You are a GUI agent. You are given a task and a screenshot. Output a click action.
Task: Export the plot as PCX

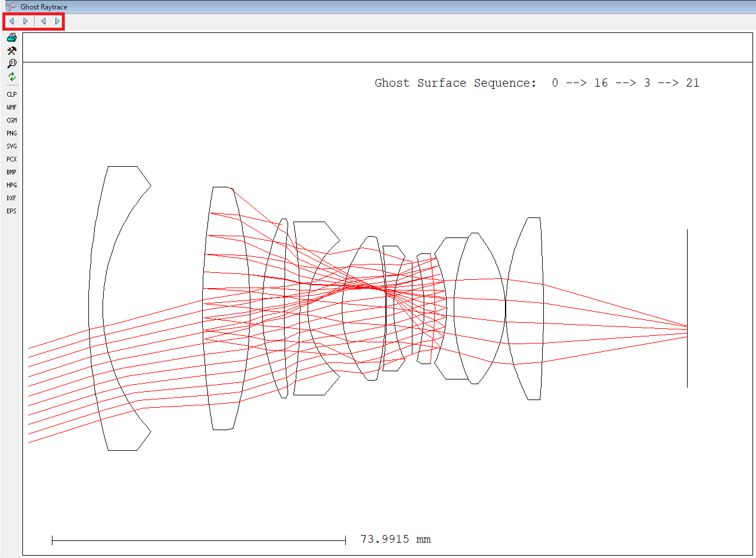(12, 159)
